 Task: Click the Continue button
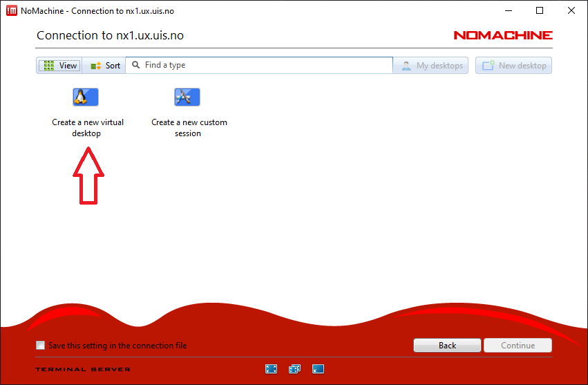pyautogui.click(x=518, y=345)
